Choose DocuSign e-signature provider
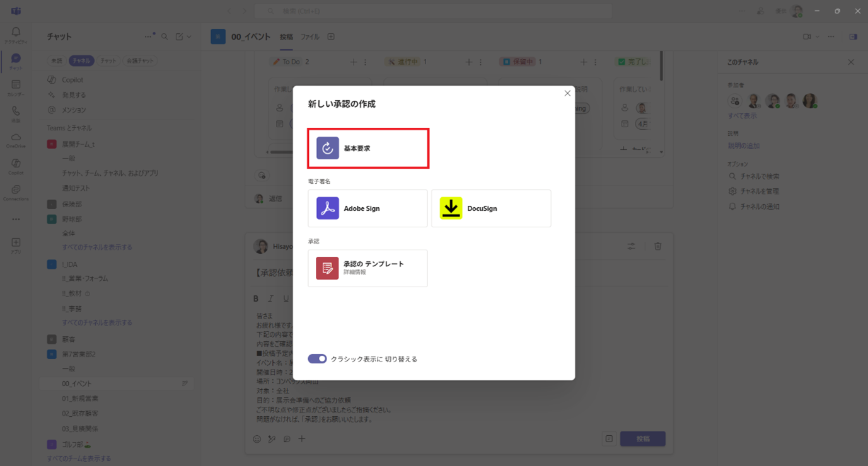 (x=491, y=208)
